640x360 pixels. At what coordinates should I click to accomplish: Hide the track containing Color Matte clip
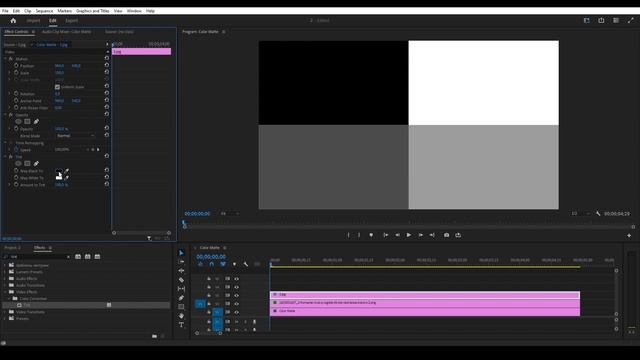click(236, 312)
